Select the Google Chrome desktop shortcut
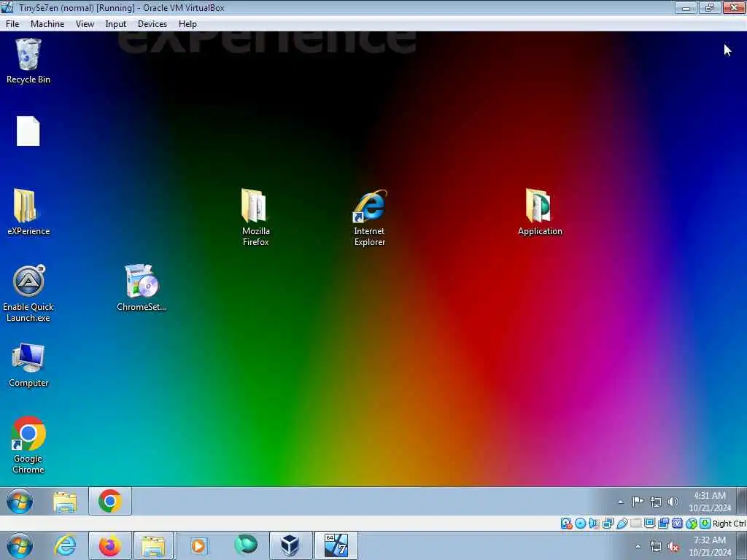 point(28,445)
